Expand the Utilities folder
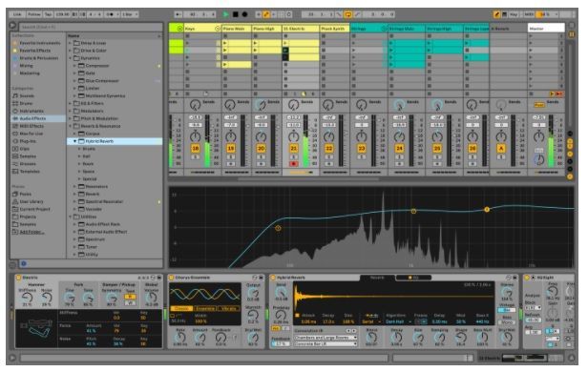 tap(70, 217)
